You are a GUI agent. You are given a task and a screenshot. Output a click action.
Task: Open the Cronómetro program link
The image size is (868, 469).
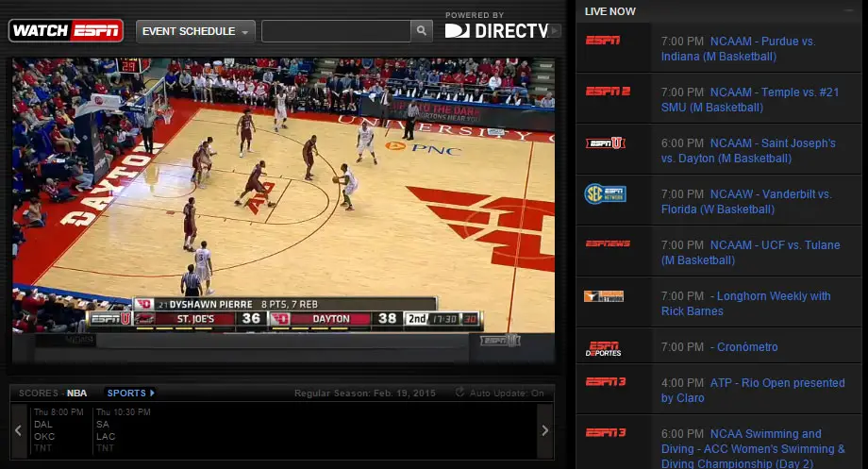[x=747, y=347]
